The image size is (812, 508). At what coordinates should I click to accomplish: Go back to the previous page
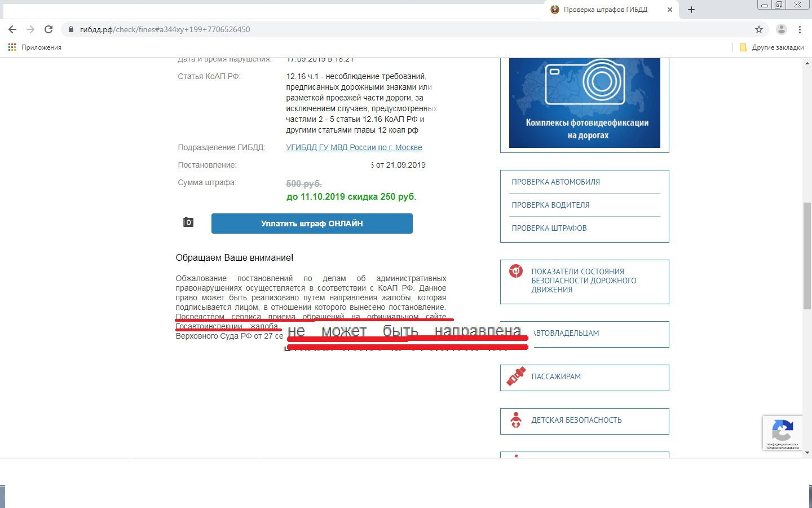point(12,29)
